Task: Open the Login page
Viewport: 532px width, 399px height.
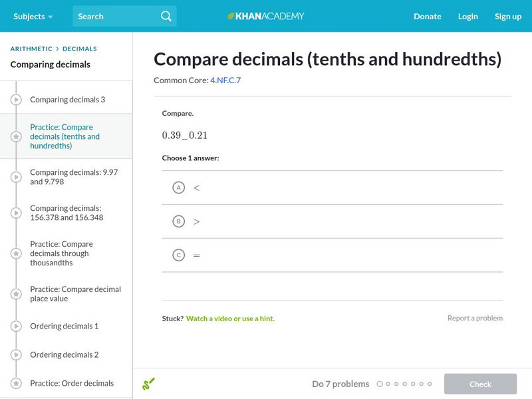Action: (x=467, y=16)
